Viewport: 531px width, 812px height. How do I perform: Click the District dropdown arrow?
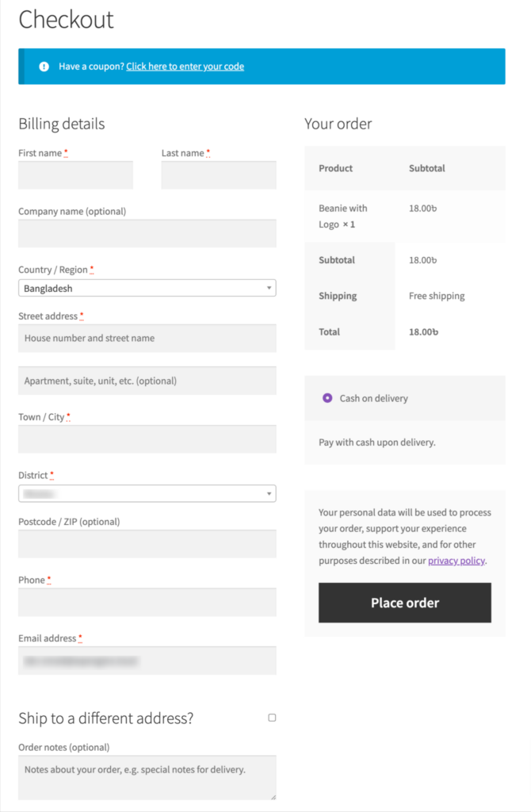pos(269,492)
